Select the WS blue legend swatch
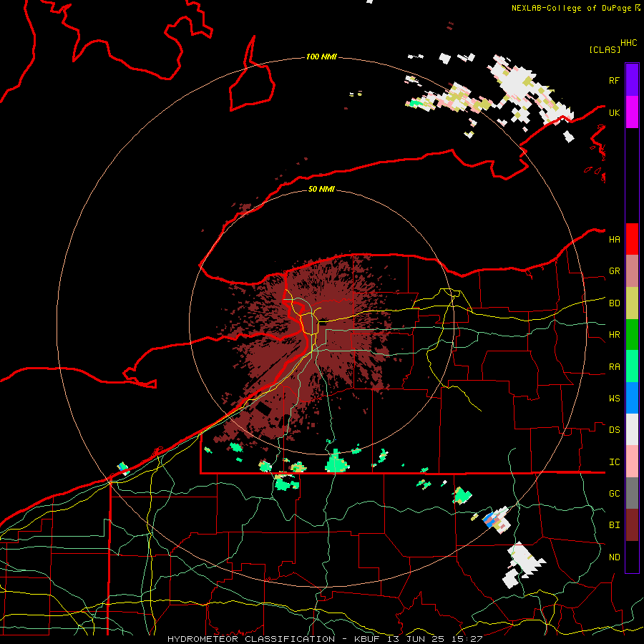This screenshot has height=644, width=644. pyautogui.click(x=632, y=398)
